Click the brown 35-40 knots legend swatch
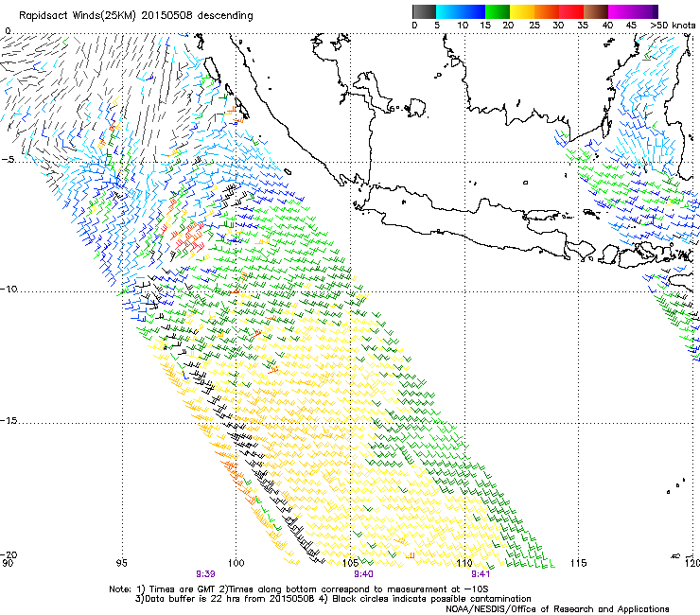This screenshot has width=700, height=615. [596, 11]
